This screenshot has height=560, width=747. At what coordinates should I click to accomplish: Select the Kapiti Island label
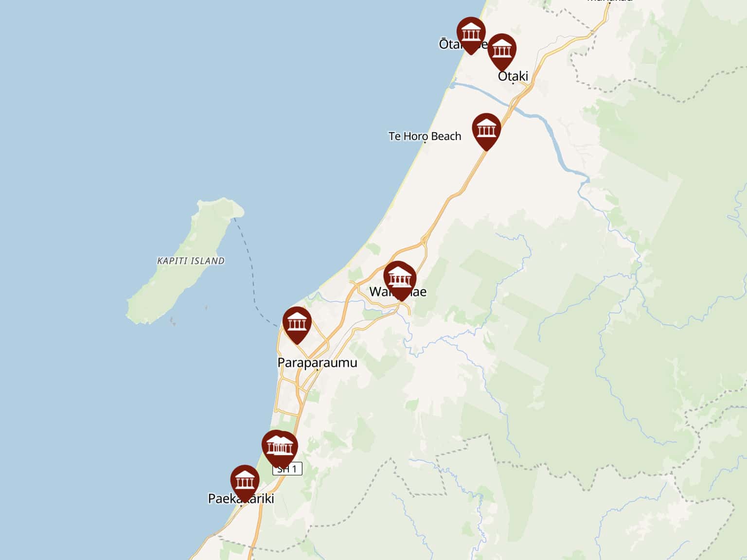191,261
